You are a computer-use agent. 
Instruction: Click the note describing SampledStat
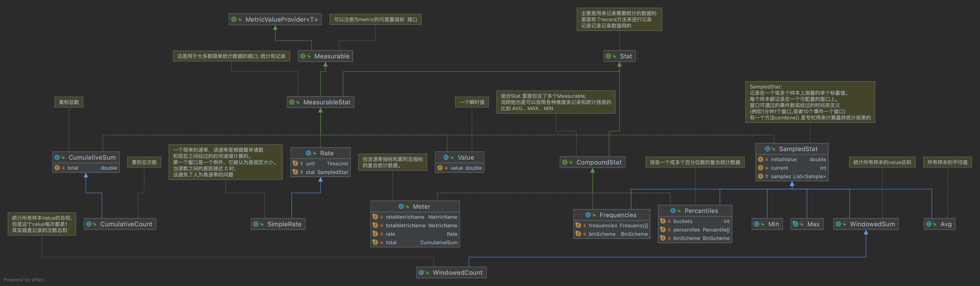810,102
